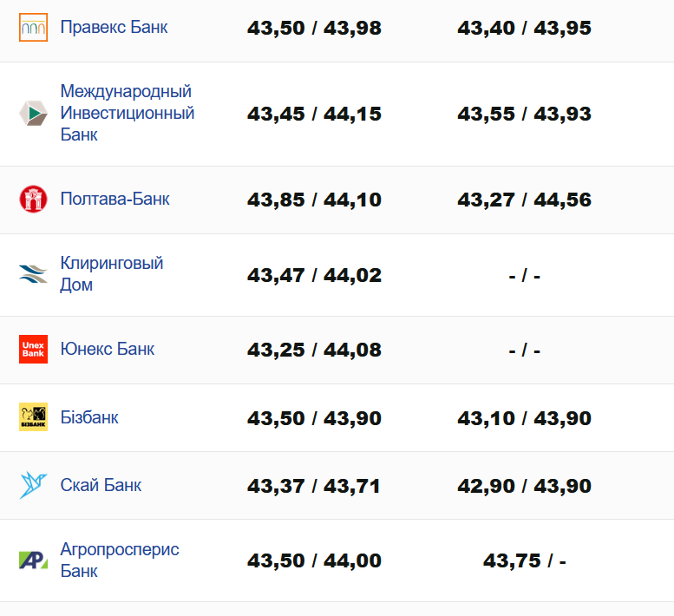Open the Международный Инвестиционный Банк link

[127, 114]
